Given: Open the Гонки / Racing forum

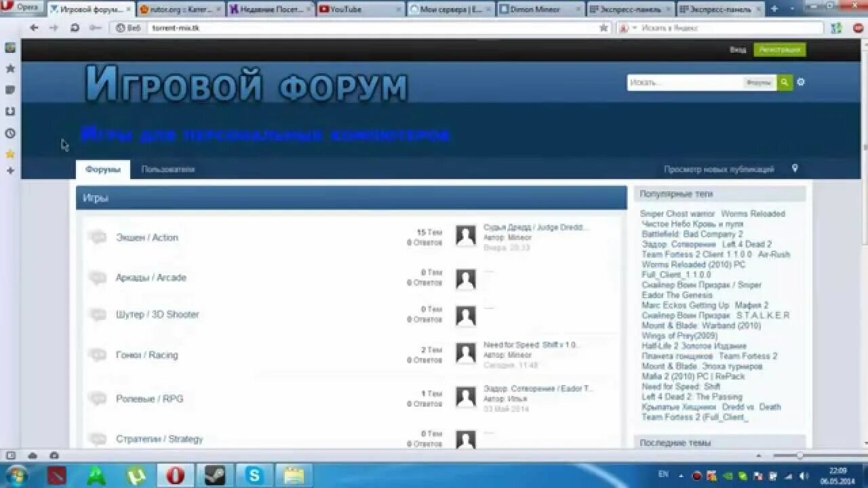Looking at the screenshot, I should pos(146,355).
